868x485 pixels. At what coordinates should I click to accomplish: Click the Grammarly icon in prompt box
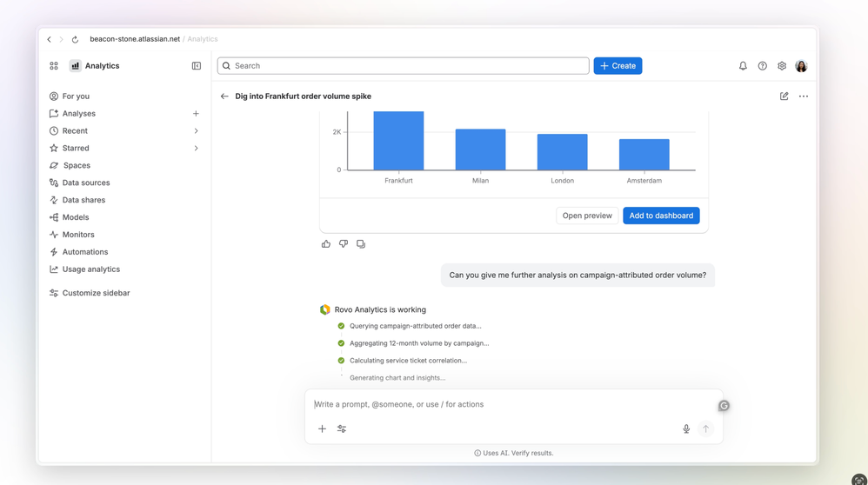pos(724,406)
